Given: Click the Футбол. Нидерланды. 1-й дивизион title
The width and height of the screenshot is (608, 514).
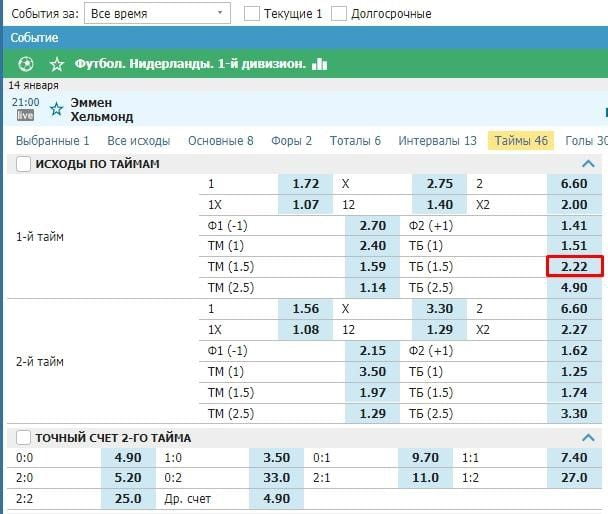Looking at the screenshot, I should click(190, 64).
